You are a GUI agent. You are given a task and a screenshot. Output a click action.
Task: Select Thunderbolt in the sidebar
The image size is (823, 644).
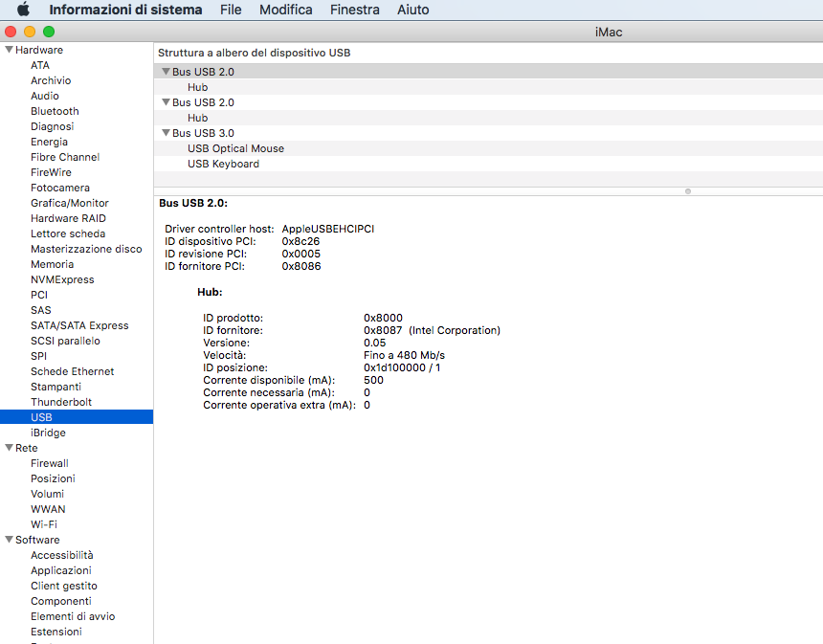[61, 402]
